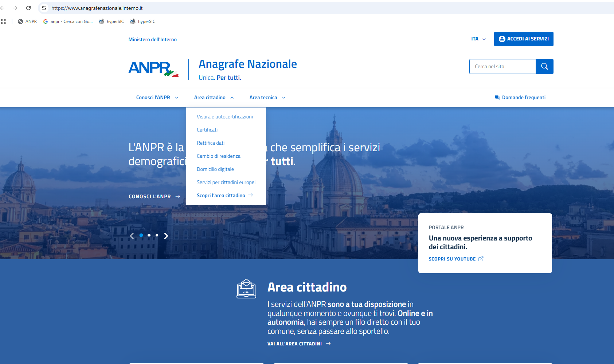Go back a slide using the left arrow

[132, 236]
